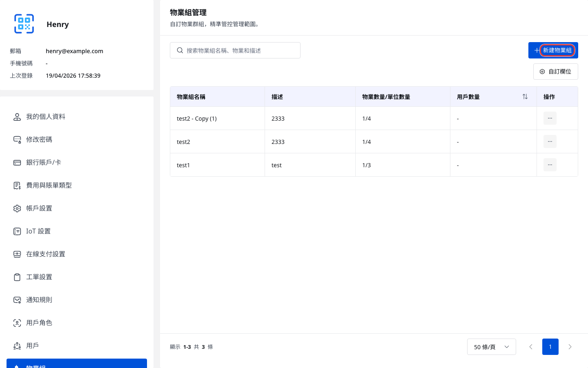Screen dimensions: 588x368
Task: Click the 我的個人資料 person icon
Action: pos(17,117)
